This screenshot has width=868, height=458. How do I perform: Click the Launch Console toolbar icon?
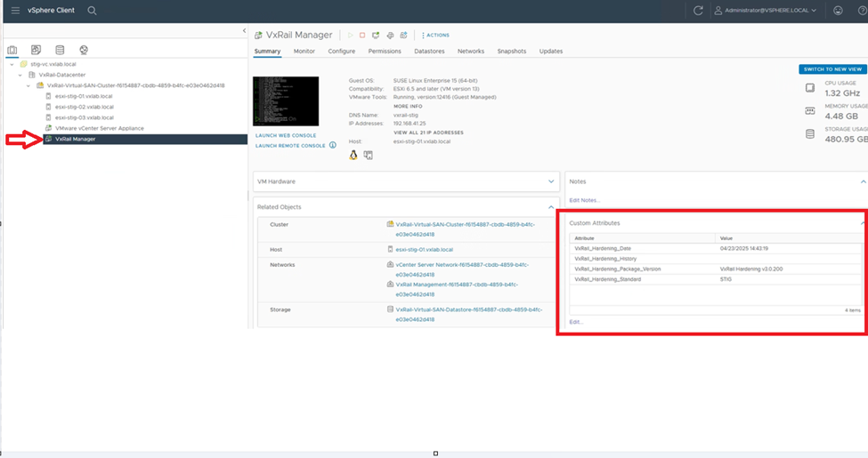tap(376, 35)
